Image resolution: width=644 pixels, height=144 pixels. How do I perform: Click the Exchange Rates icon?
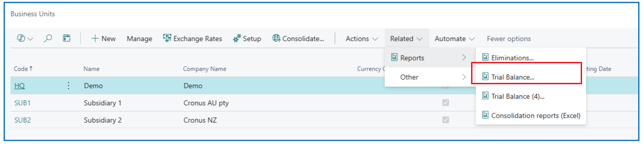coord(167,38)
